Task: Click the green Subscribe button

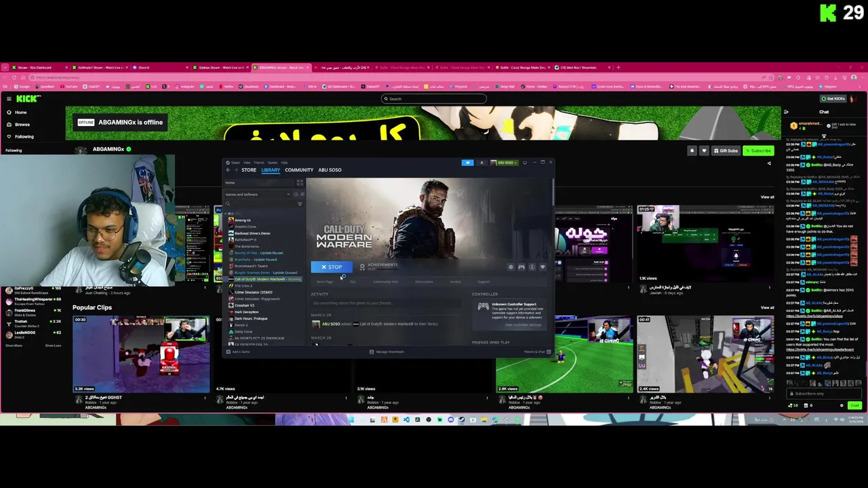Action: [x=758, y=150]
